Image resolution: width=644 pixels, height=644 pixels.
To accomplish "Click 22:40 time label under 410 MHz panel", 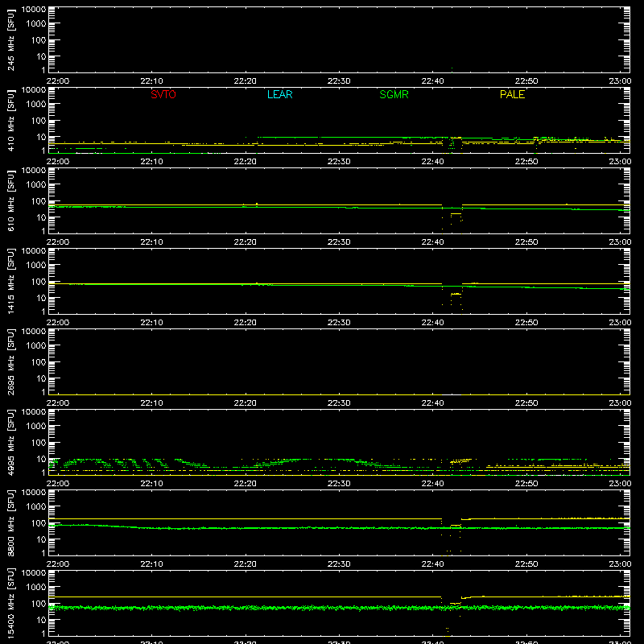I will coord(432,162).
